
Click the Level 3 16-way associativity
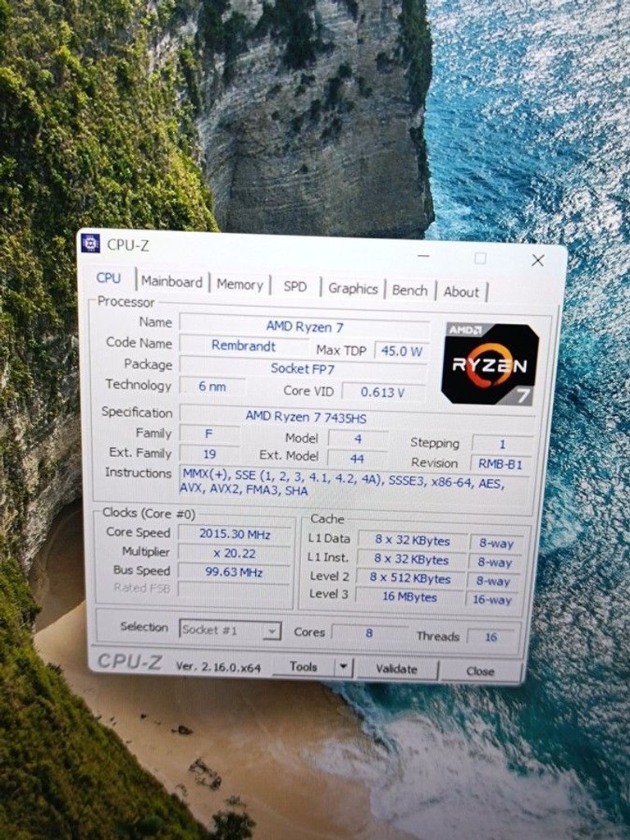point(492,600)
